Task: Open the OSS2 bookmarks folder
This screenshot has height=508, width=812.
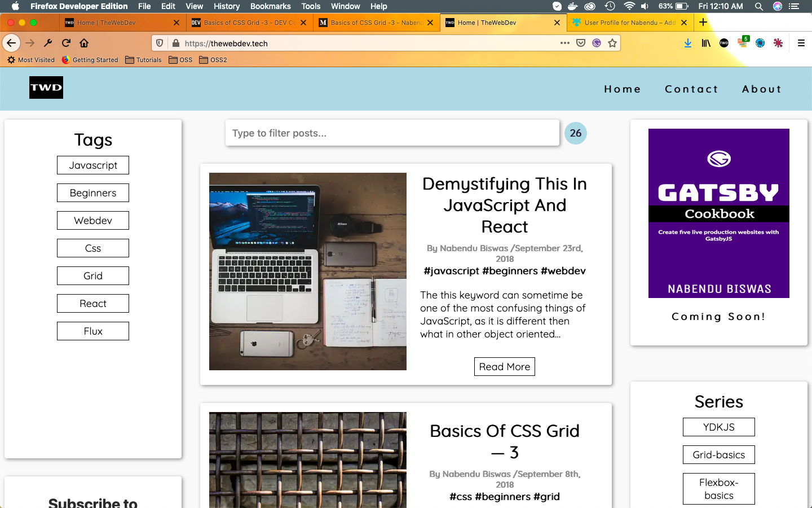Action: (213, 60)
